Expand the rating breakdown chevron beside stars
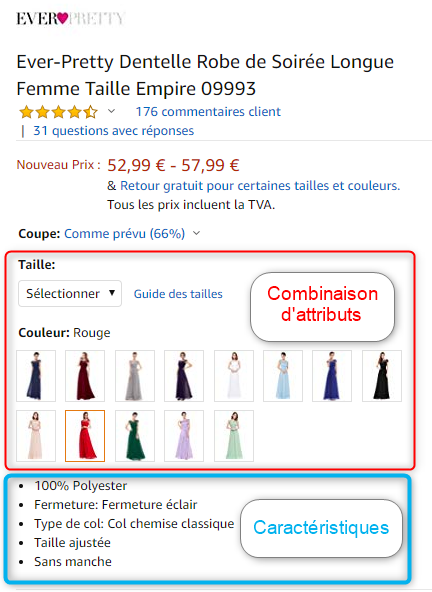Image resolution: width=432 pixels, height=592 pixels. [111, 111]
